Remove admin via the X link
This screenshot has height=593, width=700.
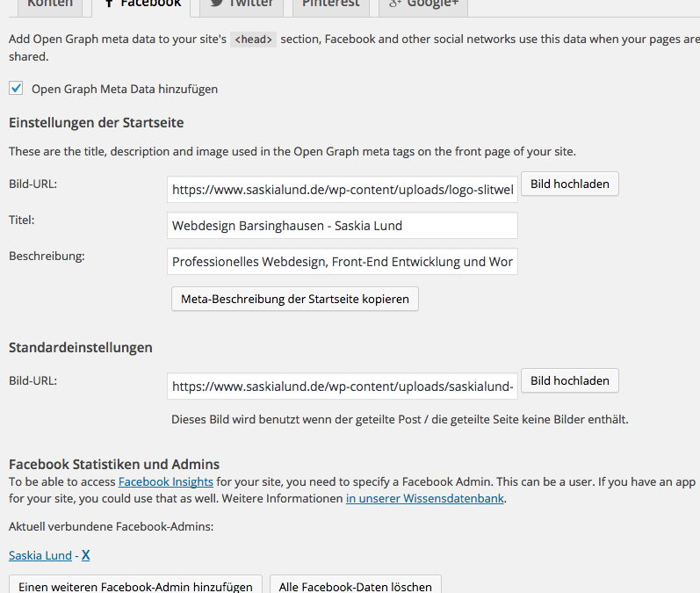pyautogui.click(x=86, y=555)
